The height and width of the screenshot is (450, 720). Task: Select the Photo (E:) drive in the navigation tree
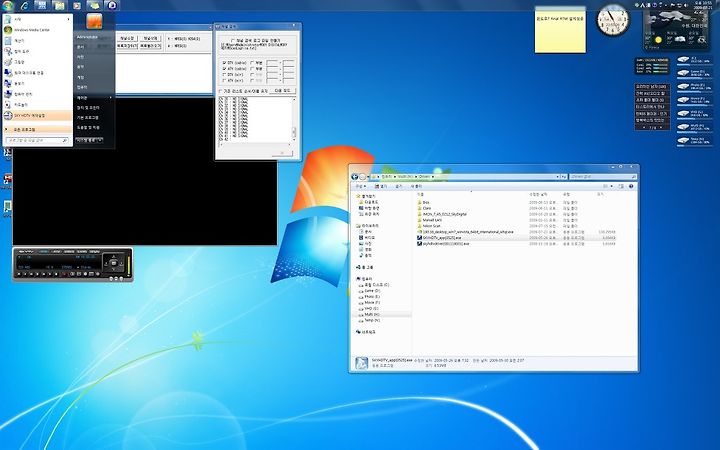369,297
